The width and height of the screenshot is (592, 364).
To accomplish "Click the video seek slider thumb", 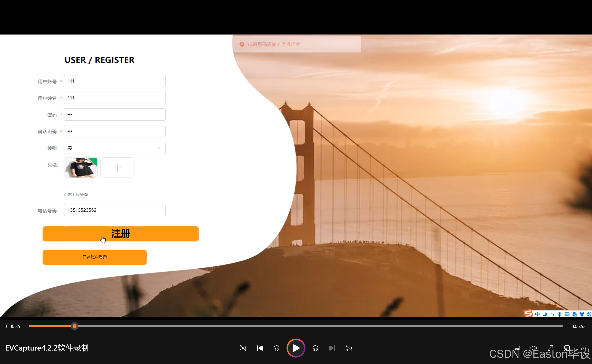I will pyautogui.click(x=74, y=326).
